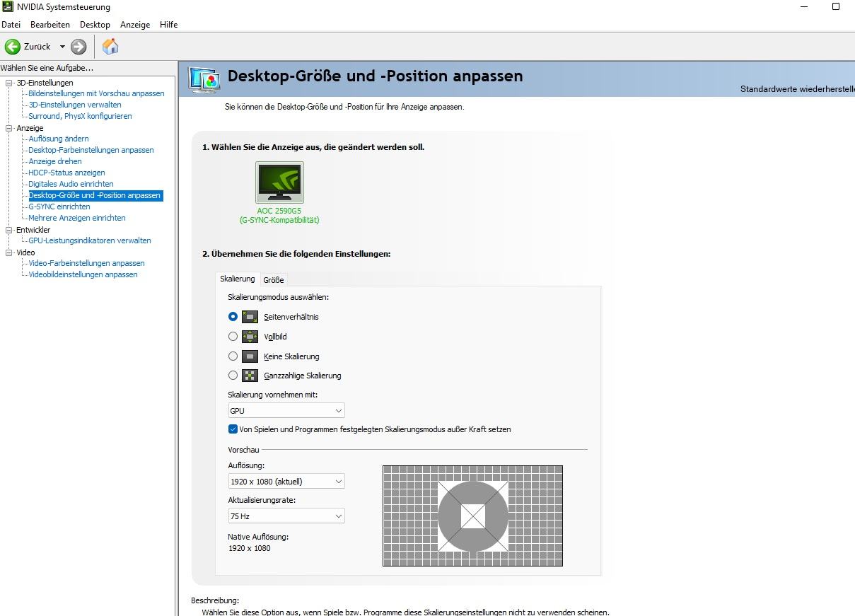Open 3D-Einstellungen verwalten
Screen dimensions: 855x616
(75, 105)
